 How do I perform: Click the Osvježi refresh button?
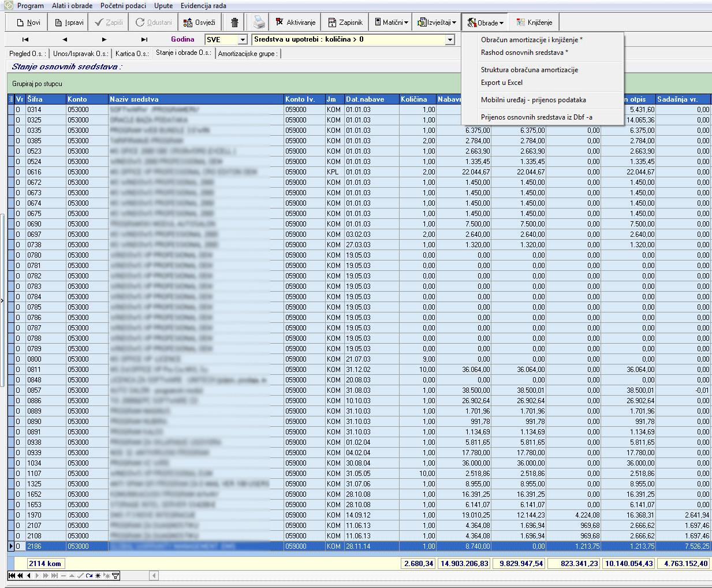point(199,23)
